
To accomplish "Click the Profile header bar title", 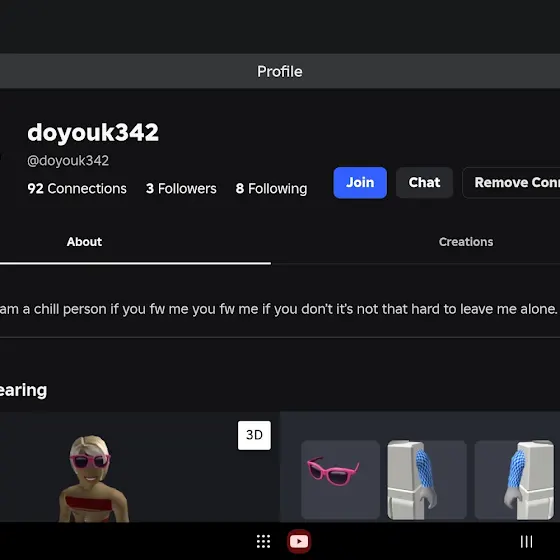I will pyautogui.click(x=280, y=71).
